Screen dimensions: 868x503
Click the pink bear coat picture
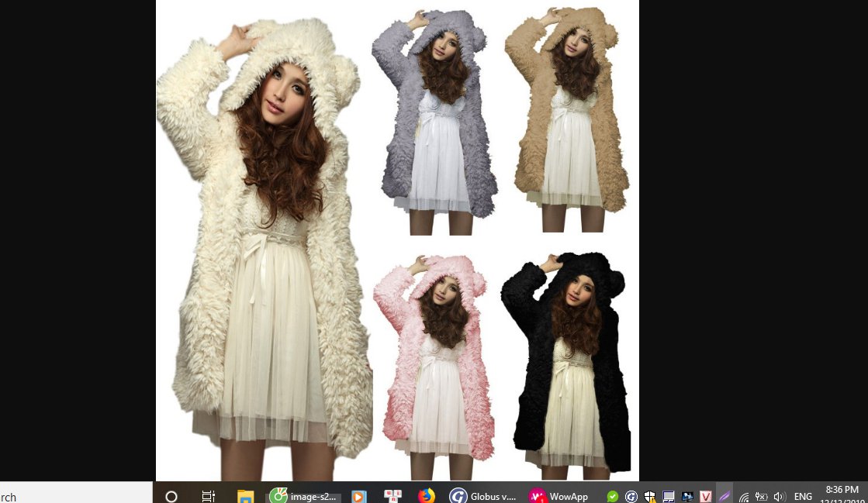click(x=434, y=367)
